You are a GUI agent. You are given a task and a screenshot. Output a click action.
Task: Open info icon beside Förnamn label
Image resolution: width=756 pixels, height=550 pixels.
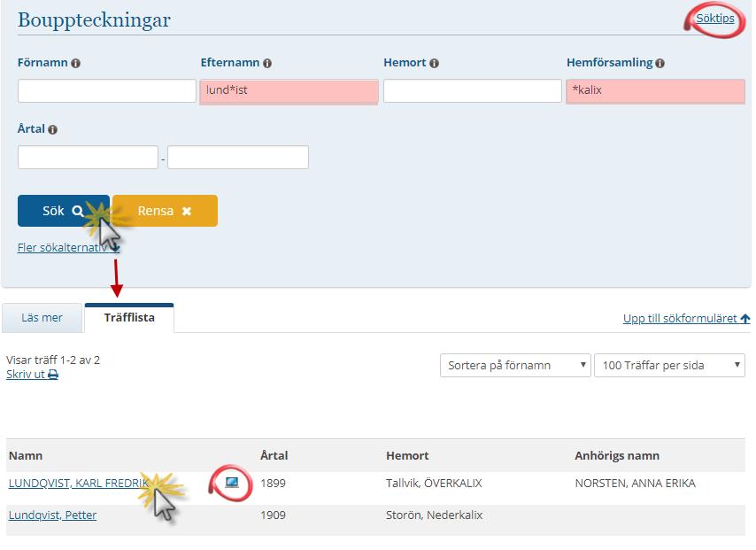[76, 63]
